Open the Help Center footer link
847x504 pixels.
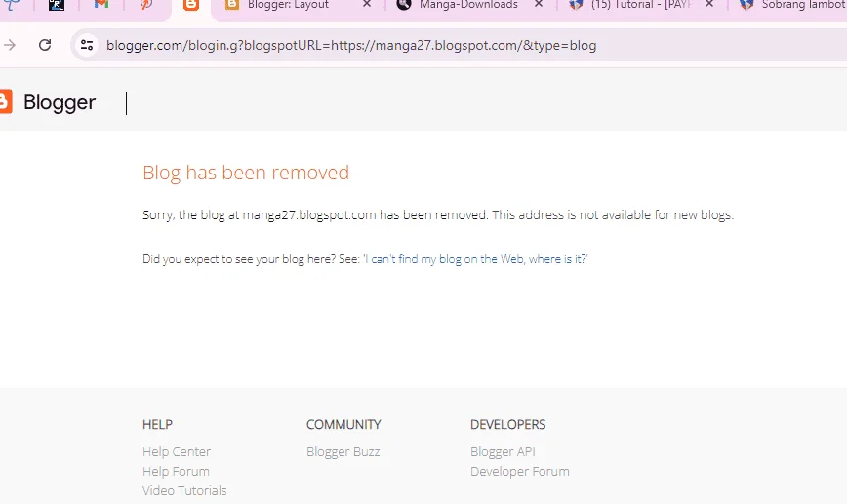coord(176,451)
